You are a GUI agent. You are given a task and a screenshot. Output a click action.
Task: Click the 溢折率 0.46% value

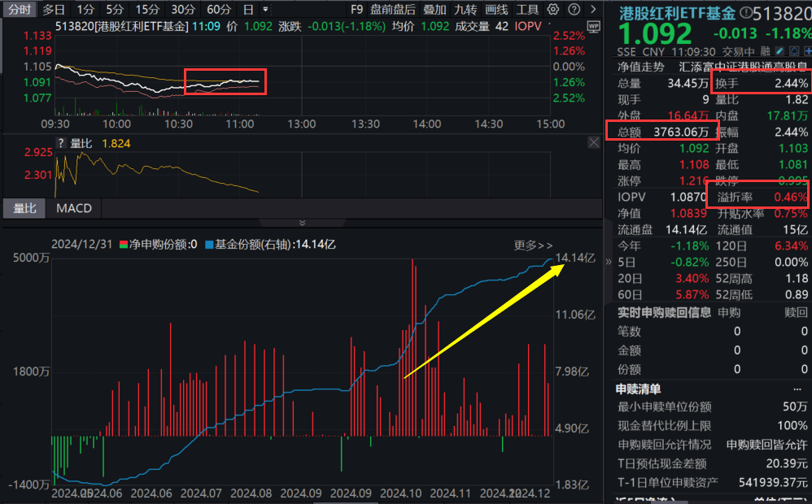click(791, 198)
